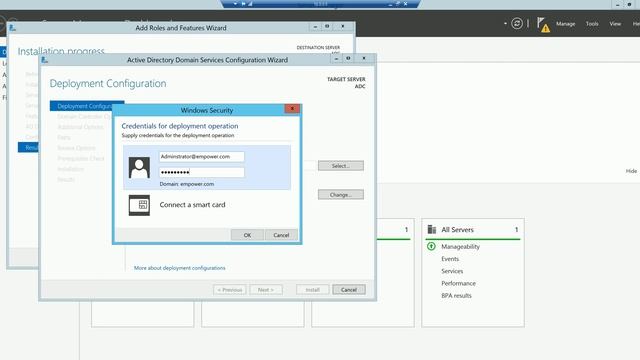640x360 pixels.
Task: Close the AD DS Configuration Wizard window
Action: 364,58
